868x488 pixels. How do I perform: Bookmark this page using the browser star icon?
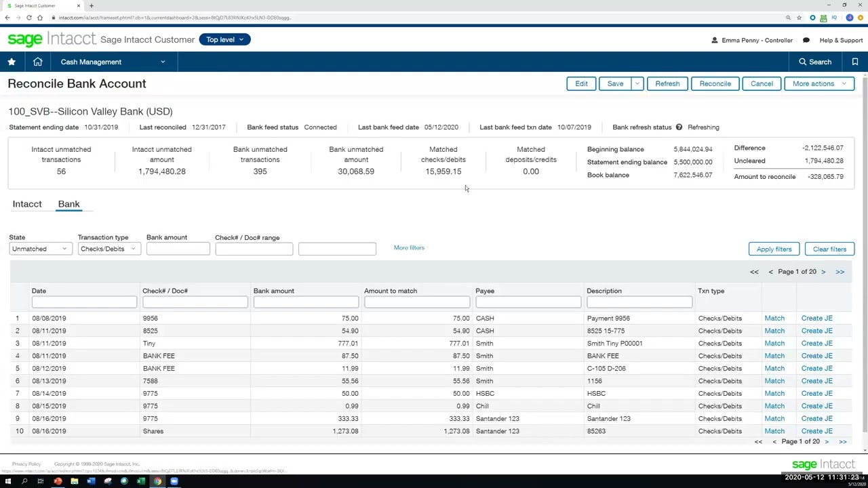click(x=799, y=18)
